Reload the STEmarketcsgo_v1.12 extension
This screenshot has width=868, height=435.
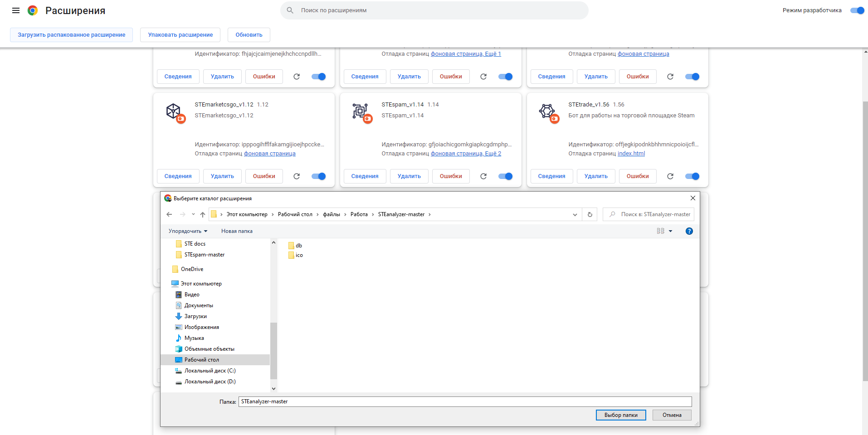coord(297,176)
